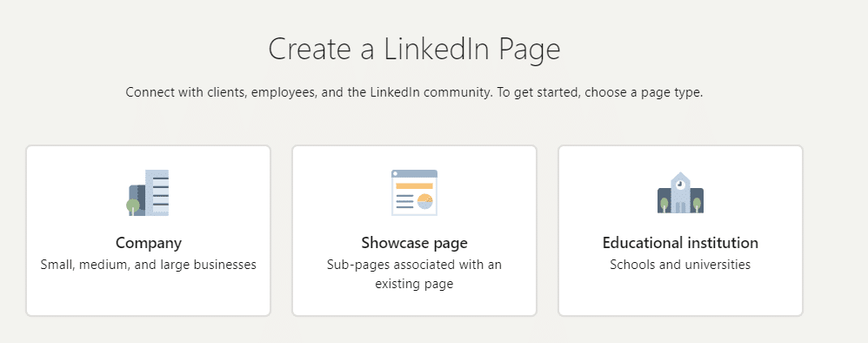Click the pie chart inside Showcase icon

pyautogui.click(x=424, y=201)
